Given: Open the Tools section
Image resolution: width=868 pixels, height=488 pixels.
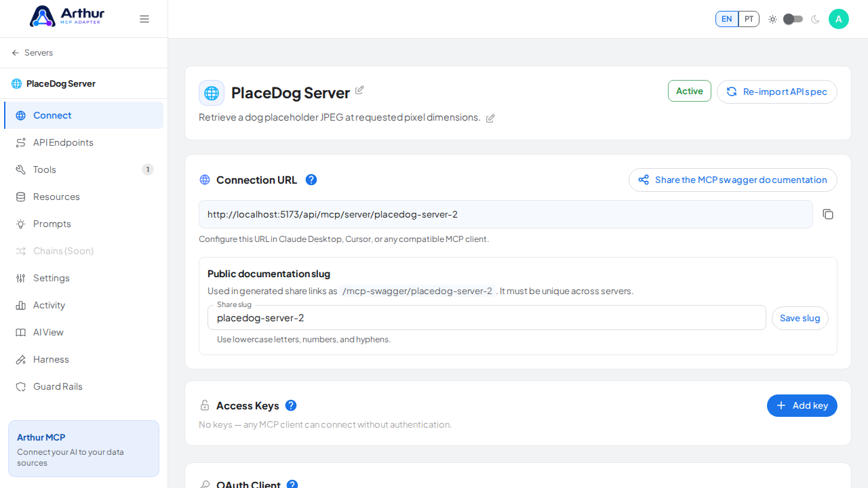Looking at the screenshot, I should coord(84,169).
